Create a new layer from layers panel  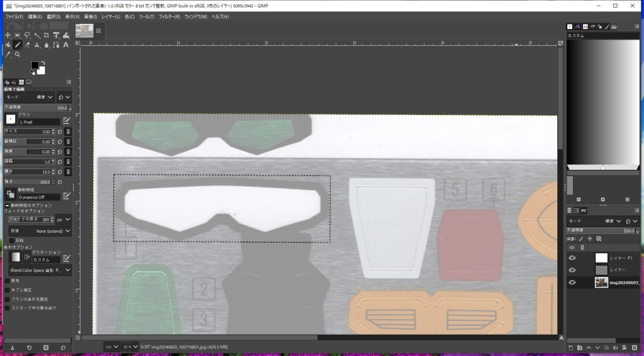pos(570,347)
